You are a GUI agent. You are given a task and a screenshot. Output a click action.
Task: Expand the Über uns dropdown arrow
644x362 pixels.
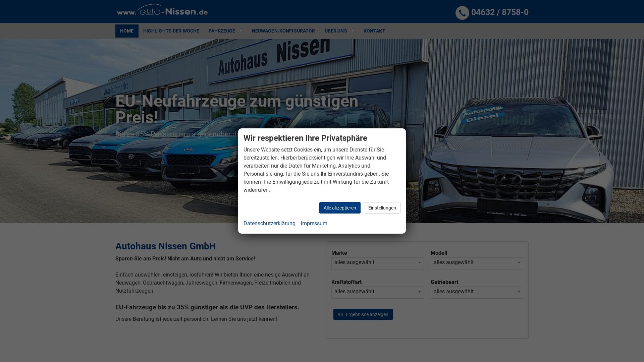352,31
